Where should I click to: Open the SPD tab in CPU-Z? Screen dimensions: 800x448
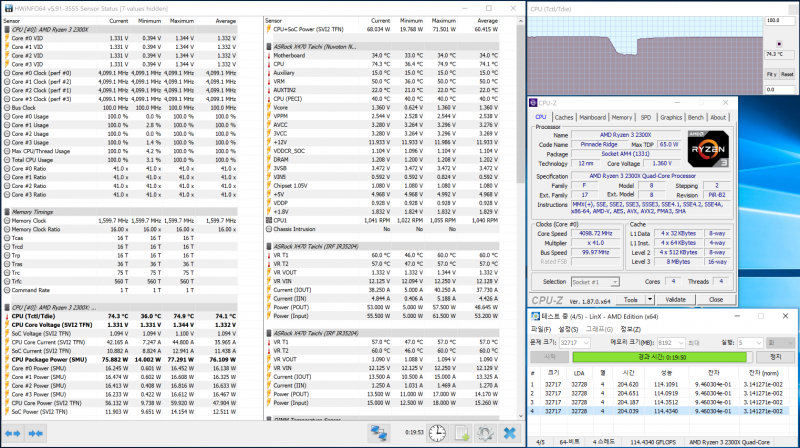coord(645,117)
